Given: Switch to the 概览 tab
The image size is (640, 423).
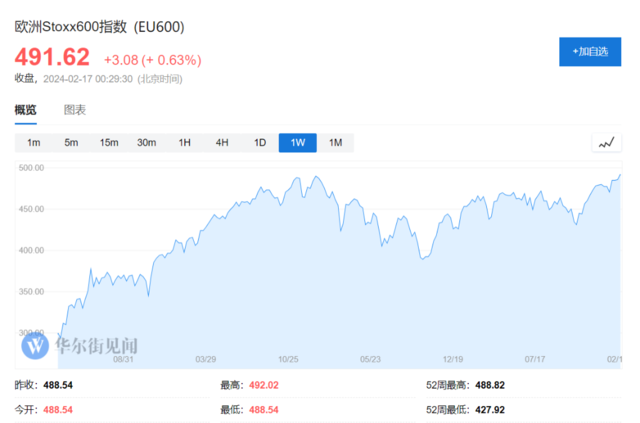Looking at the screenshot, I should tap(26, 110).
